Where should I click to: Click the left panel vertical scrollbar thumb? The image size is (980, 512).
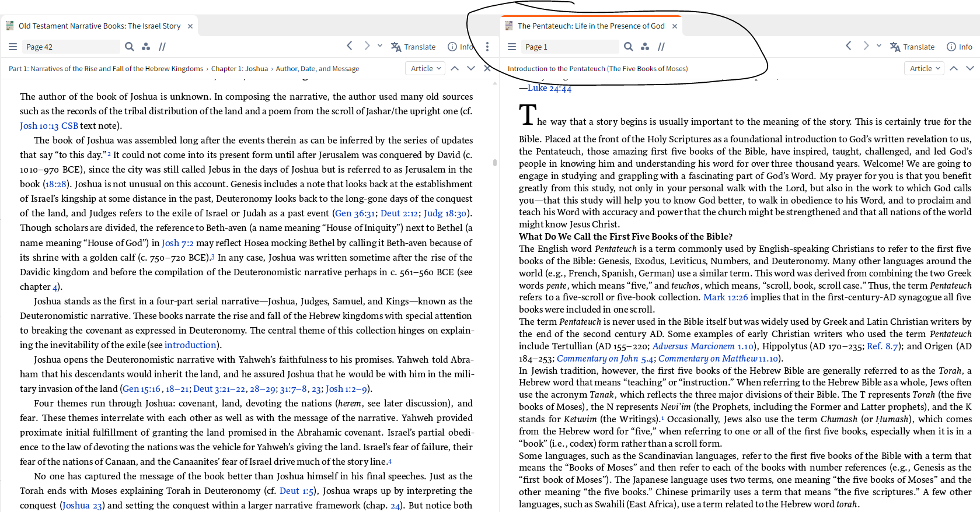[x=495, y=163]
